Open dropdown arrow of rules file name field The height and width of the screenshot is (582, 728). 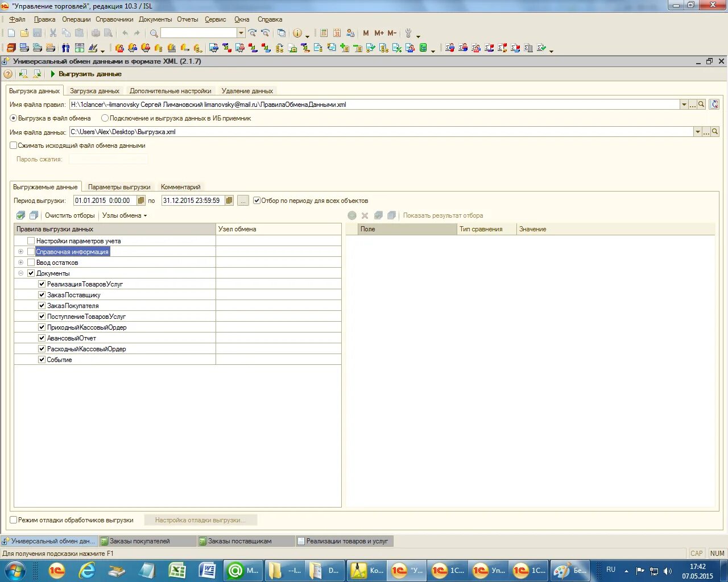point(684,105)
